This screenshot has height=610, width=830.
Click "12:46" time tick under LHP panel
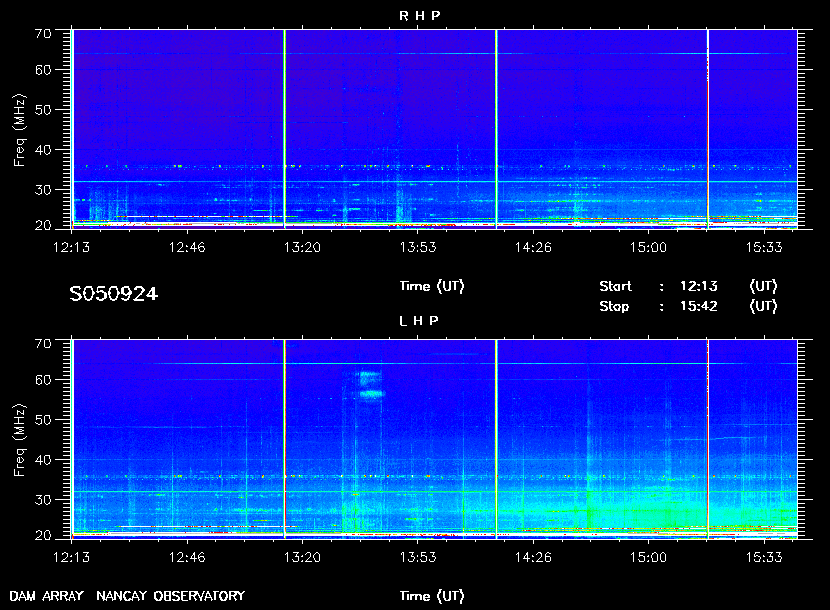(x=187, y=558)
